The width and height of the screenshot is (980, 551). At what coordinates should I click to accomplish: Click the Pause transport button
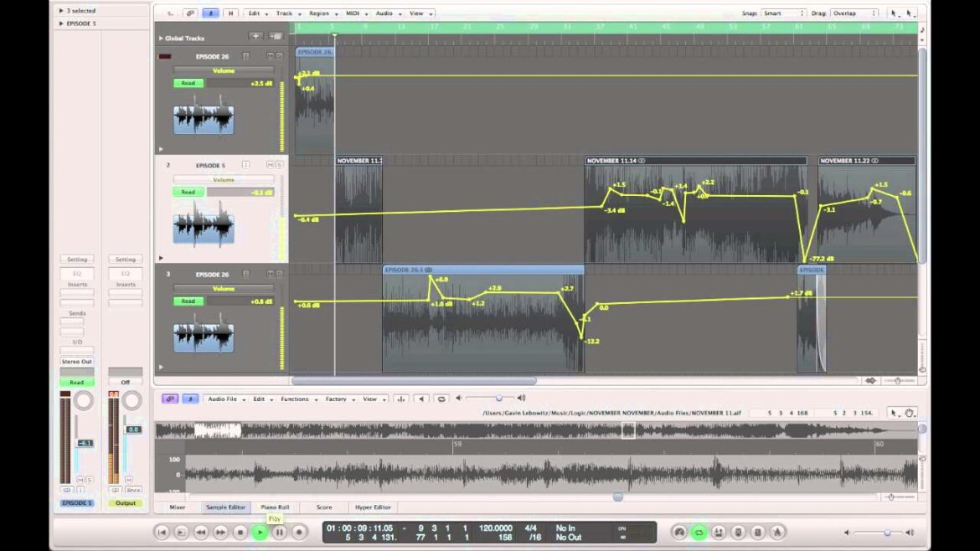280,532
